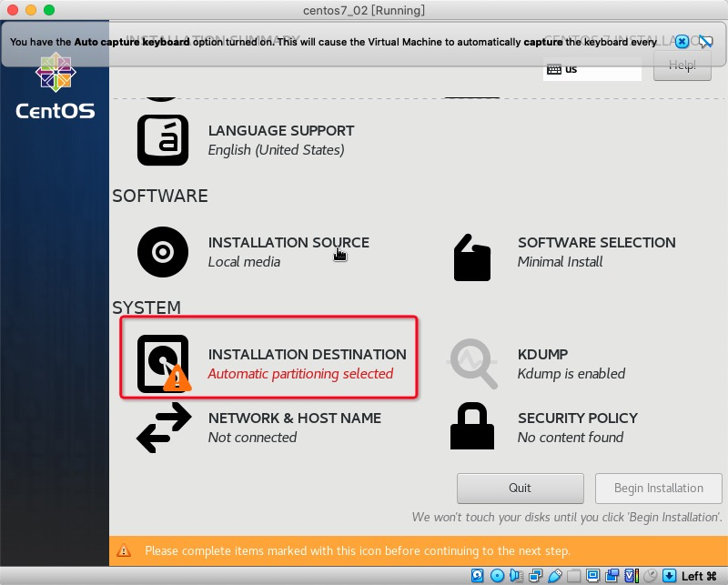Dismiss the auto capture keyboard notification

682,42
